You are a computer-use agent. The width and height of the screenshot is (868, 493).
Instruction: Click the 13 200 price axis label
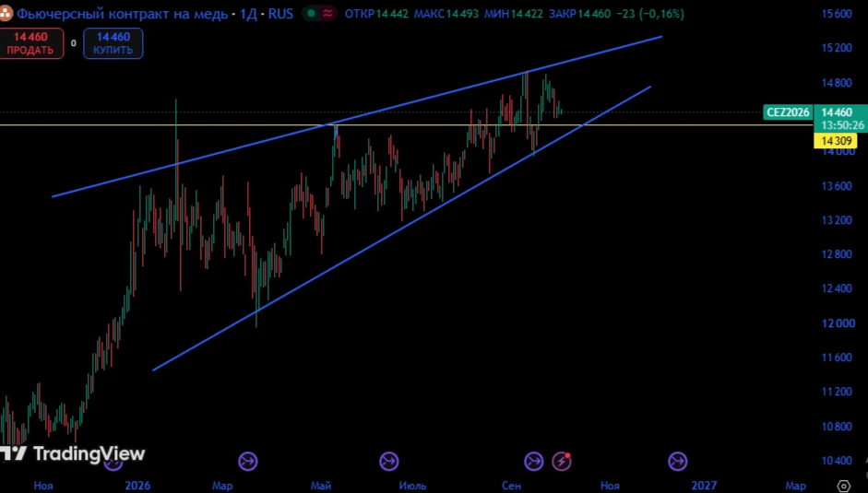click(x=838, y=220)
